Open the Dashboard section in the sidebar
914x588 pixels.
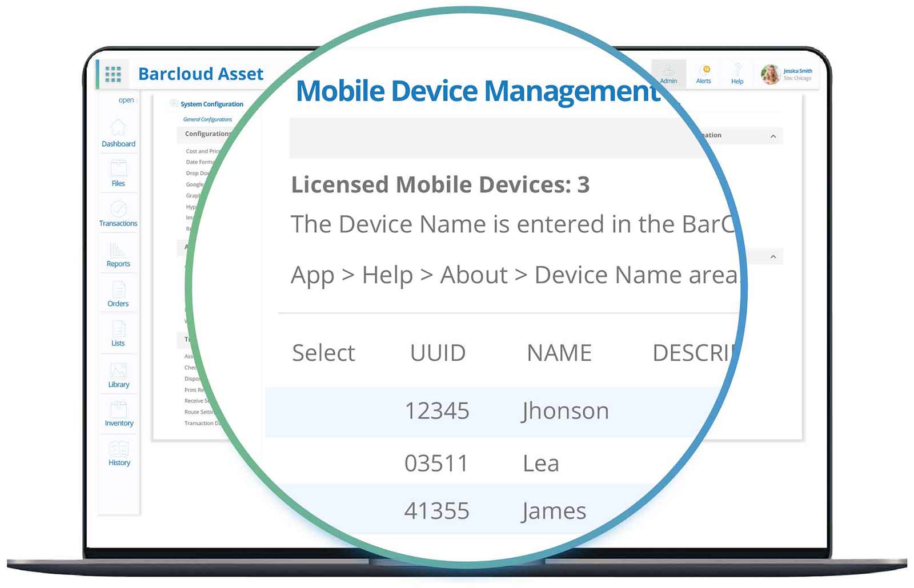coord(118,134)
